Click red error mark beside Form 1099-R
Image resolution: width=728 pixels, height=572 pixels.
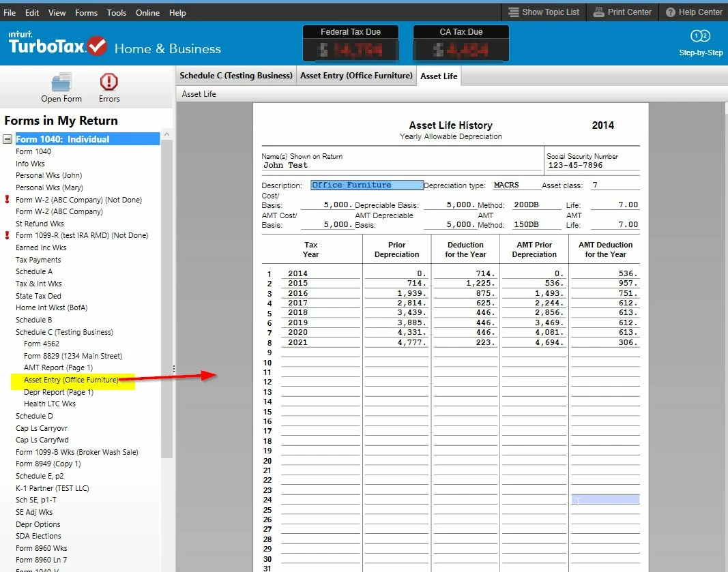pos(7,235)
